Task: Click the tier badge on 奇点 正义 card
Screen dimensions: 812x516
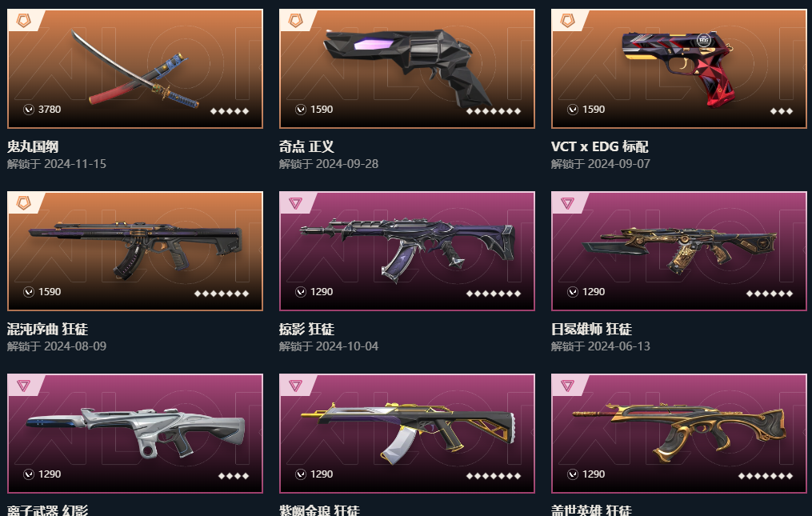Action: (x=296, y=21)
